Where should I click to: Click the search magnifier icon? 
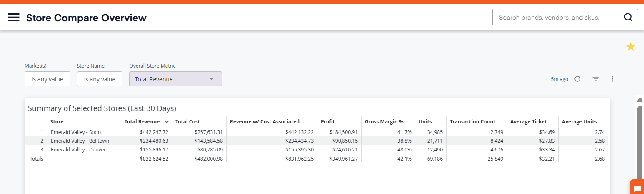coord(628,17)
